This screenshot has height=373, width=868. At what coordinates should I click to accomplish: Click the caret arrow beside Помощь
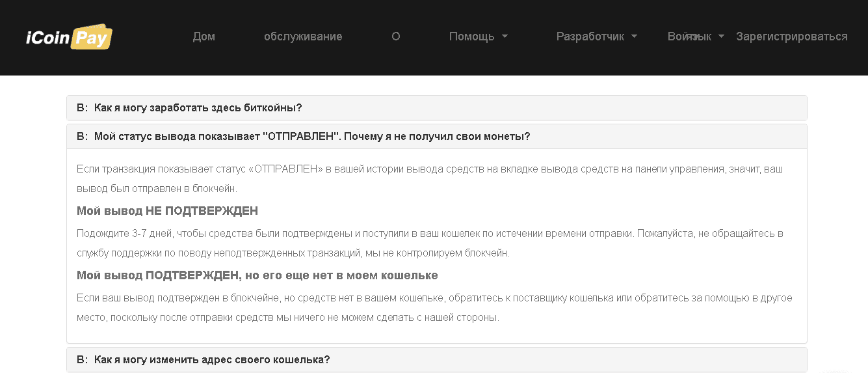[x=505, y=36]
